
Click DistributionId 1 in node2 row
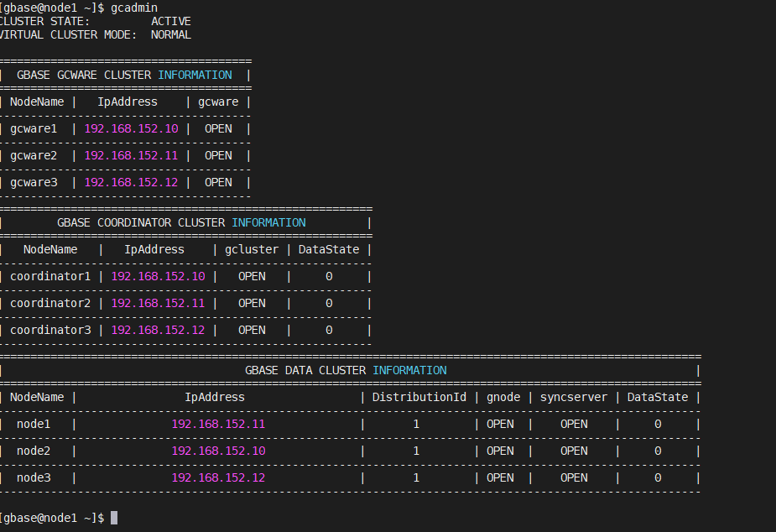coord(416,451)
